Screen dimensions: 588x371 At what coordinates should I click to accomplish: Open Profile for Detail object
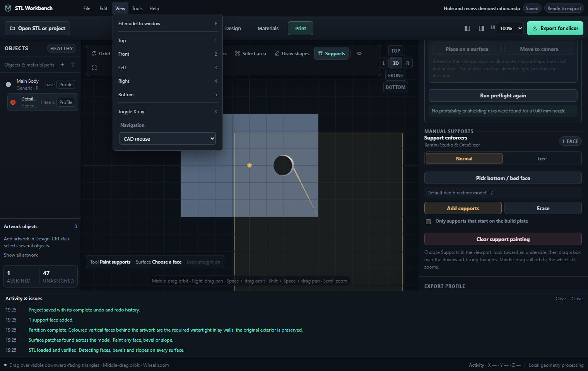66,102
